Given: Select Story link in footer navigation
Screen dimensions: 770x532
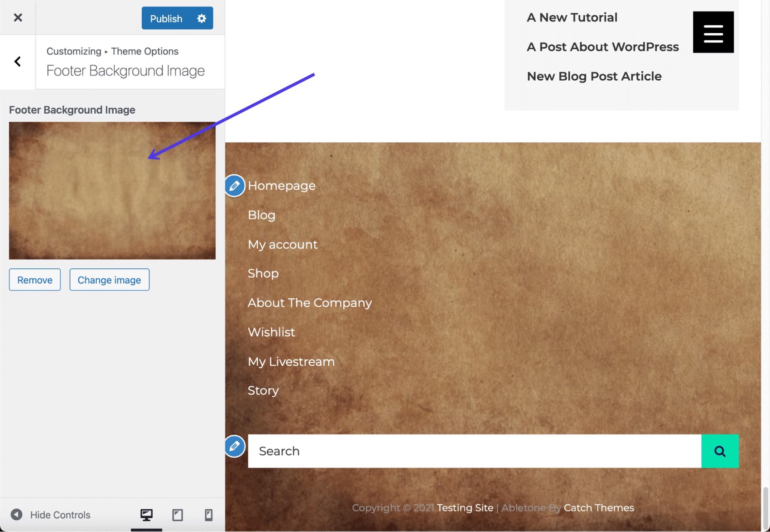Looking at the screenshot, I should (263, 389).
